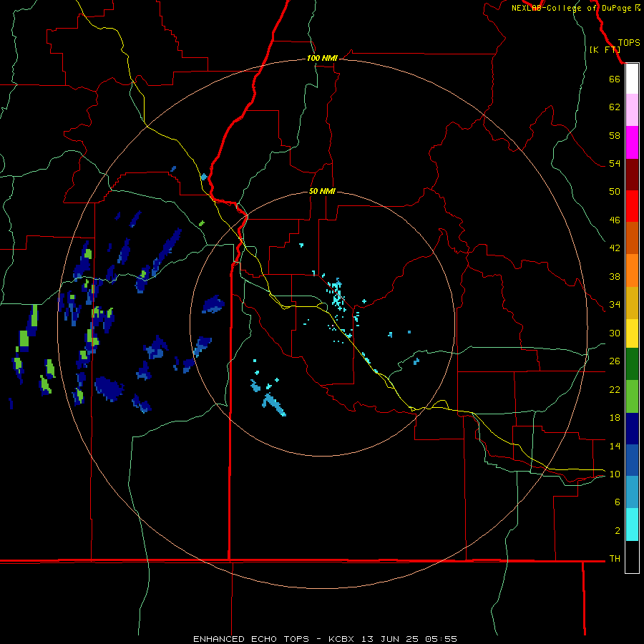644x644 pixels.
Task: Click the medium blue 10-14 legend swatch
Action: 632,460
